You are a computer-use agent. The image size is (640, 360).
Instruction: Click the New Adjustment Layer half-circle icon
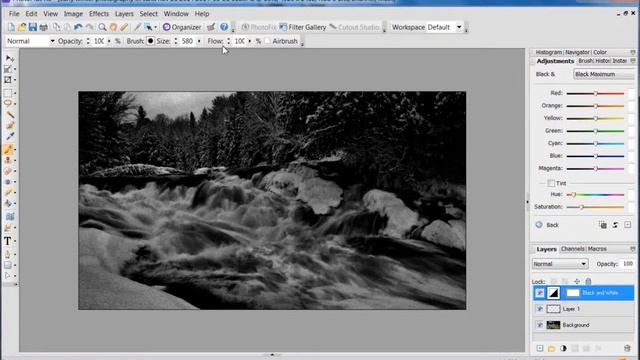tap(563, 348)
